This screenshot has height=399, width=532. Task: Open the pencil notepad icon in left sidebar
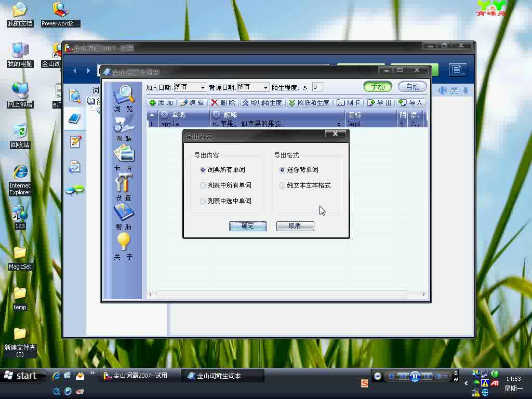tap(75, 141)
